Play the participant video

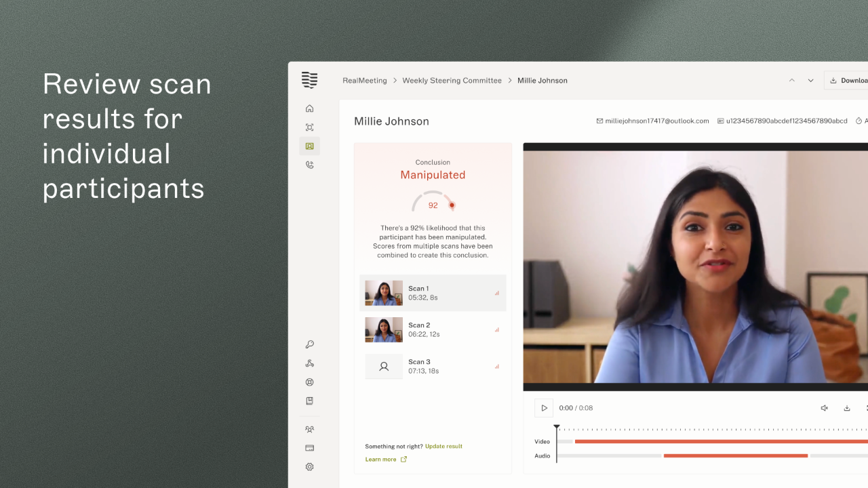[544, 408]
